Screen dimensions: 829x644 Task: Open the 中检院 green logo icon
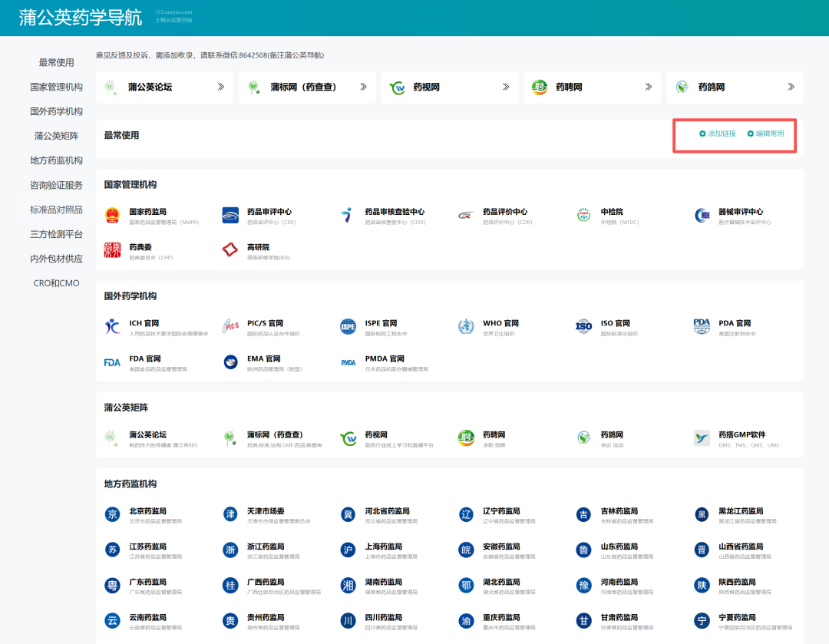[583, 215]
